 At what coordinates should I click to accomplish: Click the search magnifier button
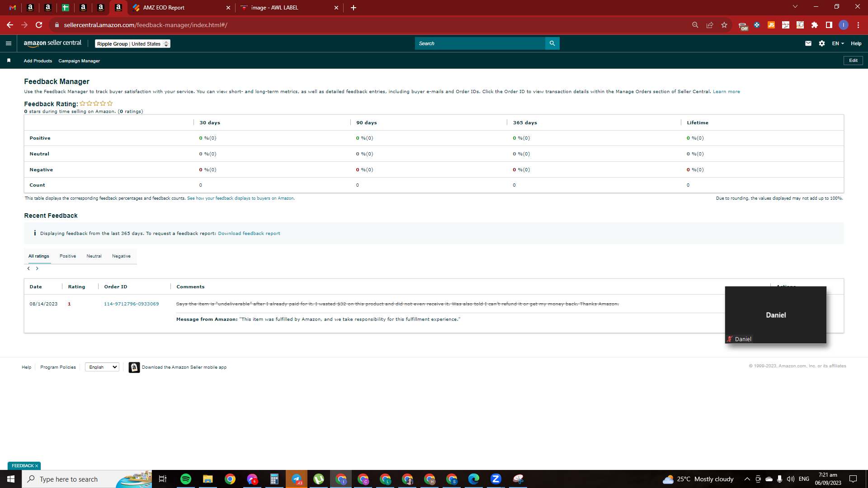[552, 43]
